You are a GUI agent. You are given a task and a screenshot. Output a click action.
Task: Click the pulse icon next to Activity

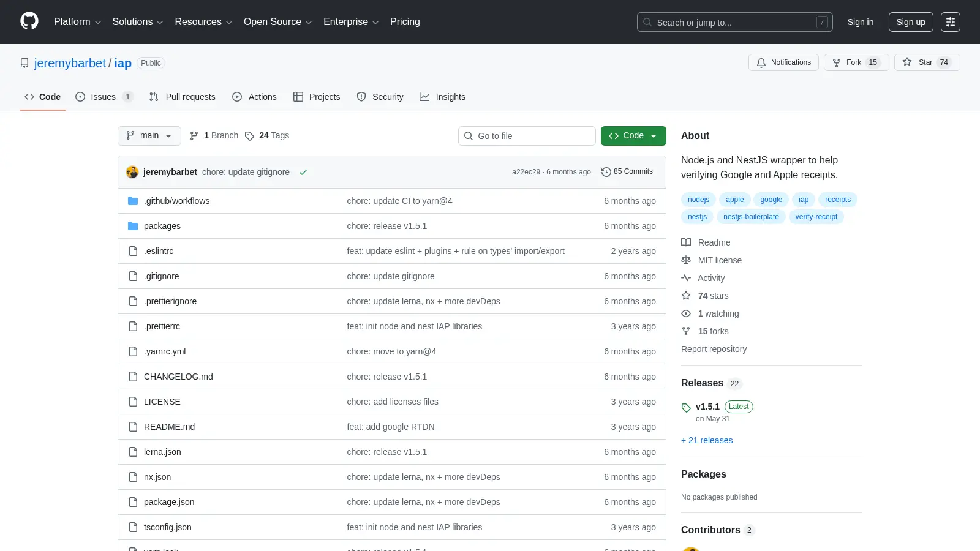(x=686, y=278)
